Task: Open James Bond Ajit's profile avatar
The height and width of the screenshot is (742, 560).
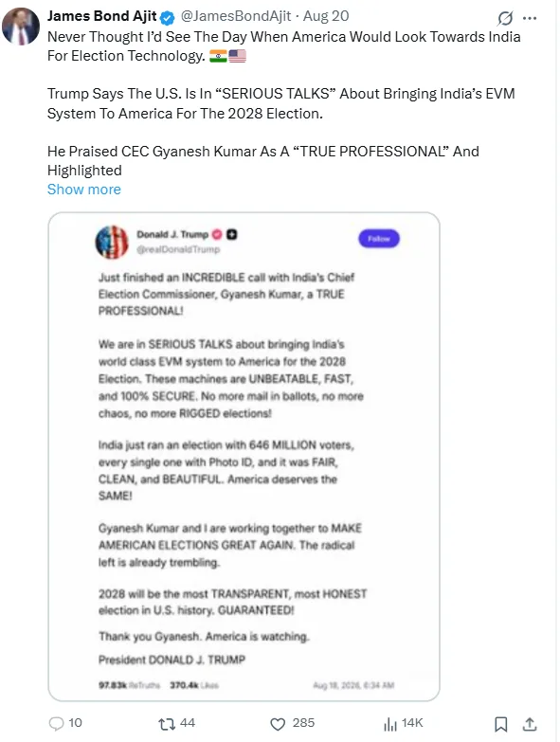Action: click(x=21, y=27)
